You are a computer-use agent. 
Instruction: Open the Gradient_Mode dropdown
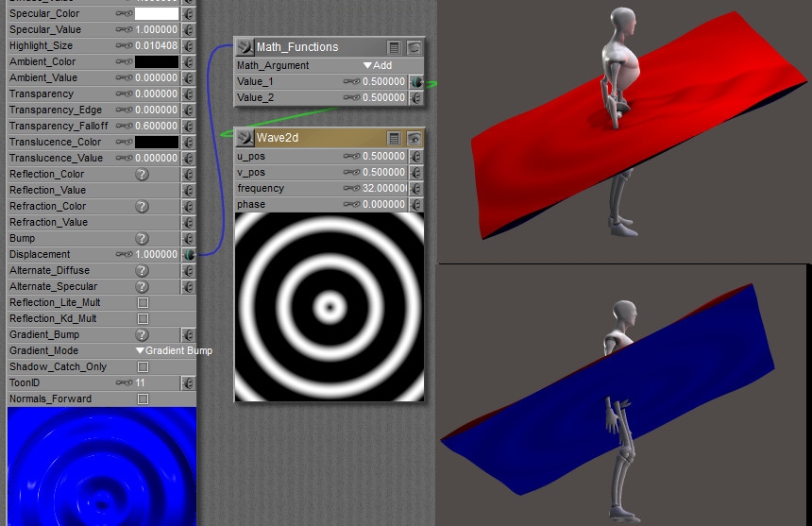coord(174,350)
